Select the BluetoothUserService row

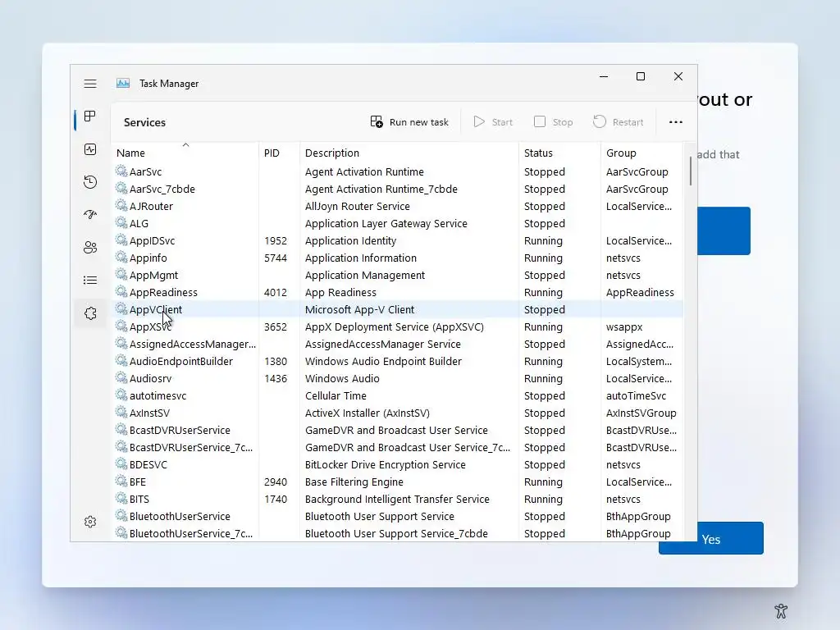tap(398, 517)
